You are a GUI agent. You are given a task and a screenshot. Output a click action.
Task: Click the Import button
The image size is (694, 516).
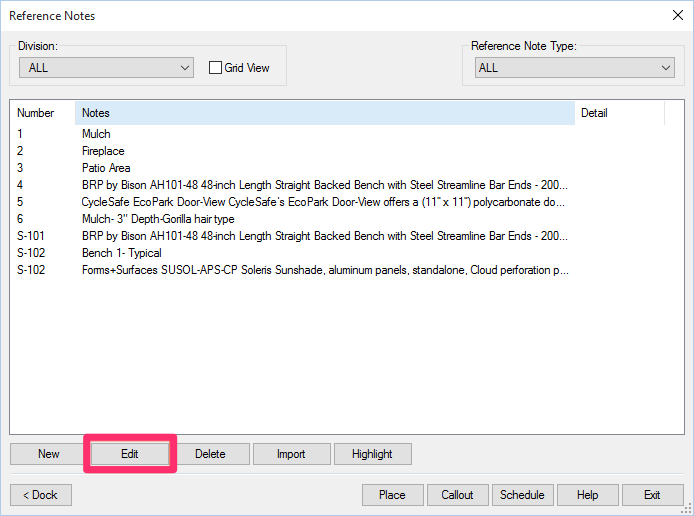[291, 454]
